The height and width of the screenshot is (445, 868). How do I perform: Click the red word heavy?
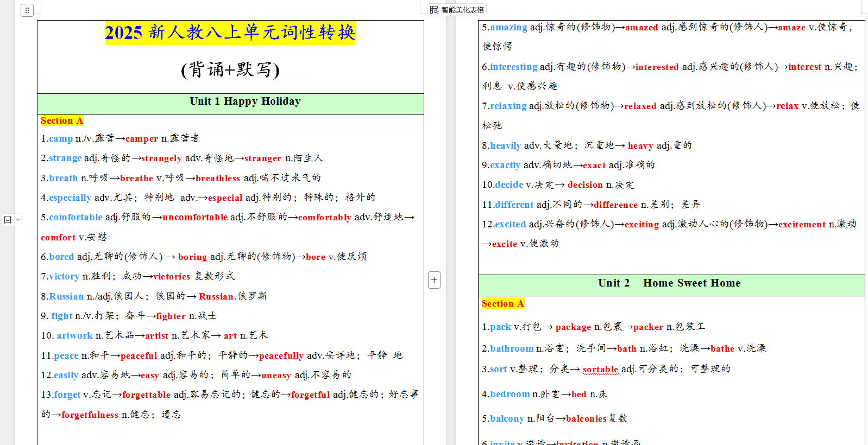point(640,146)
